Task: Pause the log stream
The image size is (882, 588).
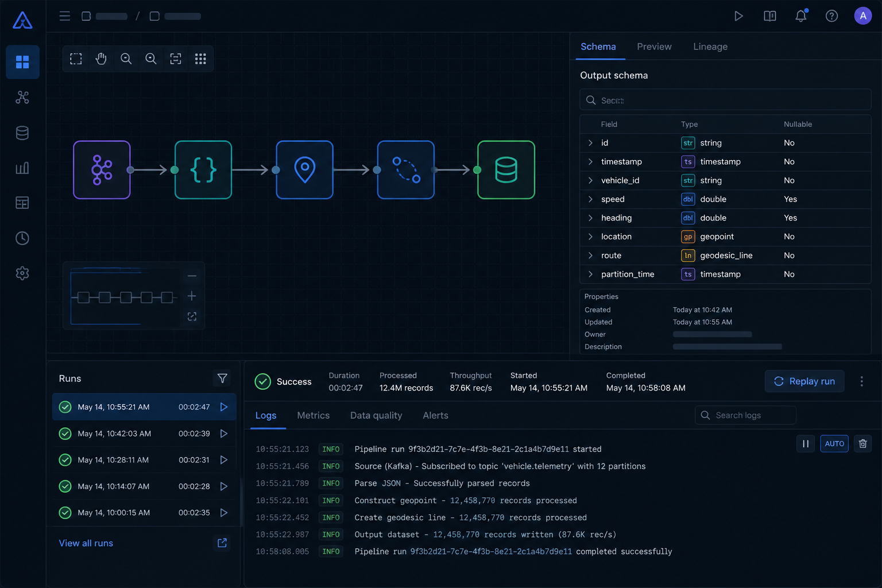Action: click(806, 444)
